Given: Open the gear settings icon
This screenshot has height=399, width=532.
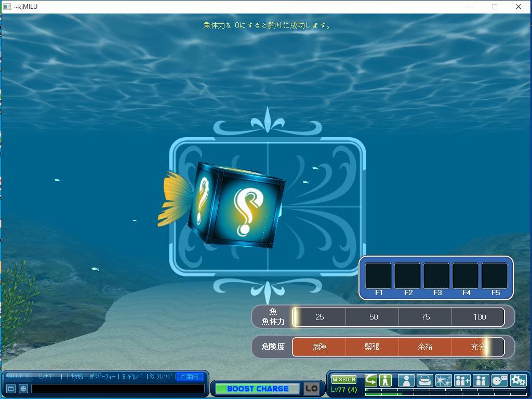Looking at the screenshot, I should tap(518, 380).
